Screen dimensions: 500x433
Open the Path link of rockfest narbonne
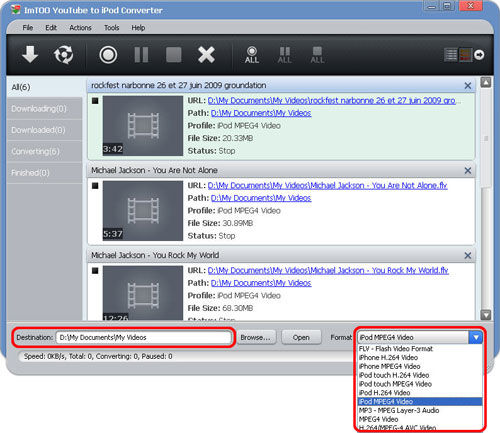point(261,113)
